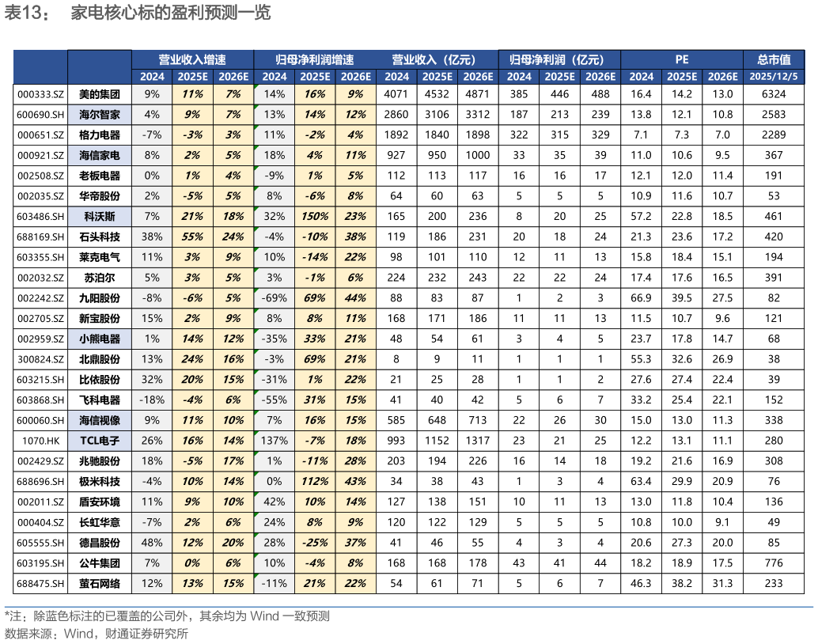The image size is (818, 644).
Task: Select the 归母净利润（亿元） header cell
Action: pos(559,59)
